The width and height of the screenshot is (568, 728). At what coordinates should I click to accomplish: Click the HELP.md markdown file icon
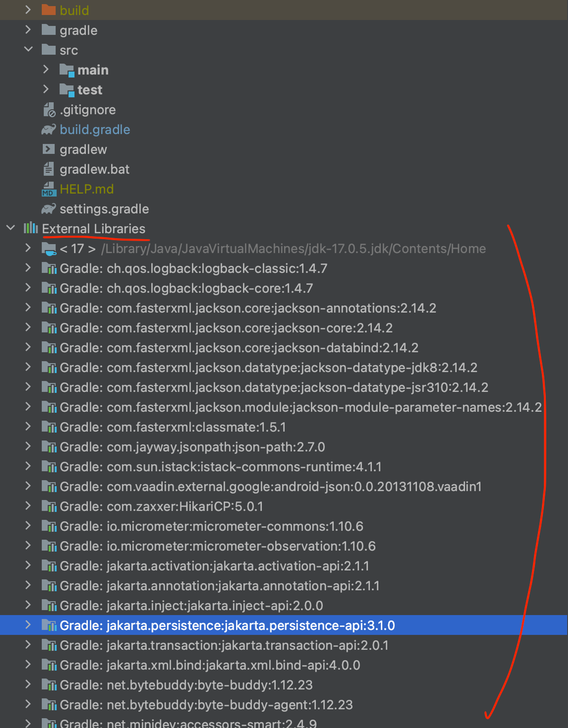[49, 189]
